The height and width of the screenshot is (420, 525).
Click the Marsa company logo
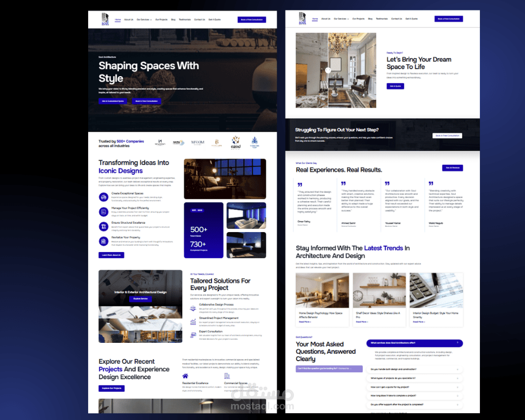coord(178,143)
